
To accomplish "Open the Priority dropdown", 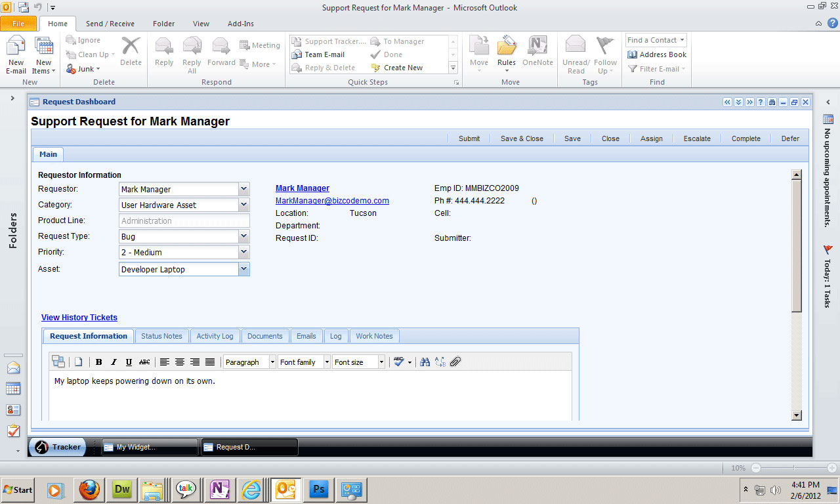I will click(x=243, y=252).
